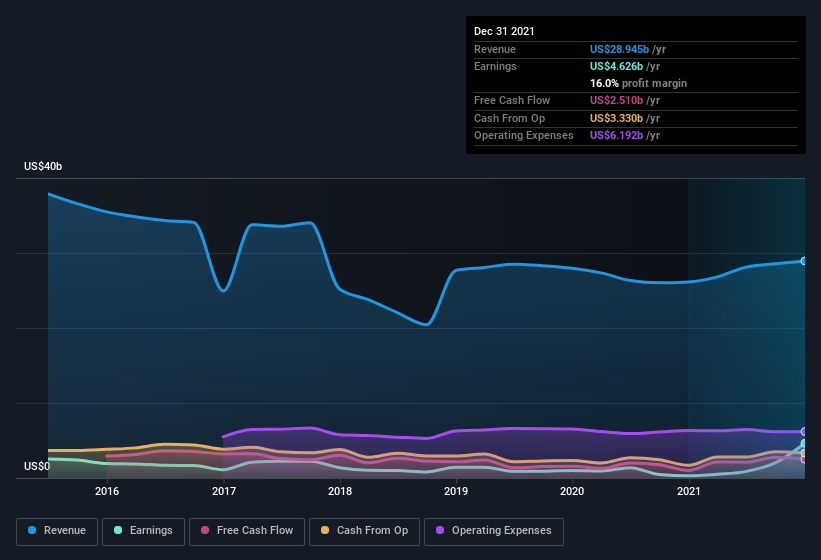Click the Cash From Op orange endpoint marker
This screenshot has height=560, width=821.
pos(804,453)
